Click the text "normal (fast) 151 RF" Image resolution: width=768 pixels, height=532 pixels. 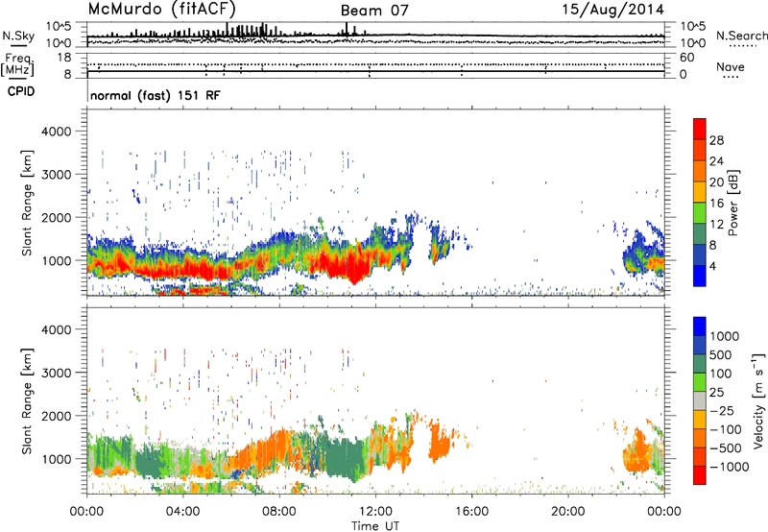coord(156,95)
